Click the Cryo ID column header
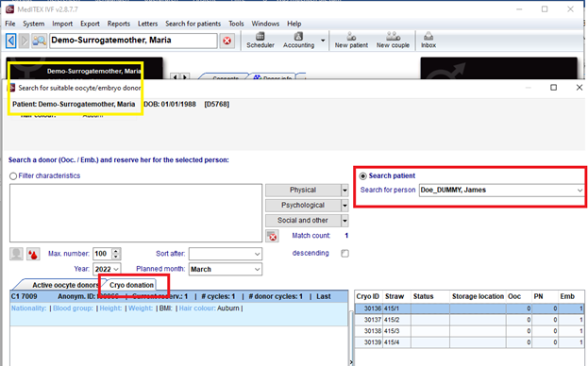588x366 pixels. point(368,297)
